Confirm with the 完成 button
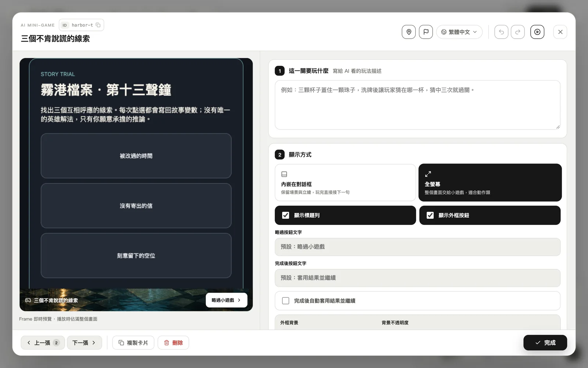This screenshot has height=368, width=588. pos(545,343)
